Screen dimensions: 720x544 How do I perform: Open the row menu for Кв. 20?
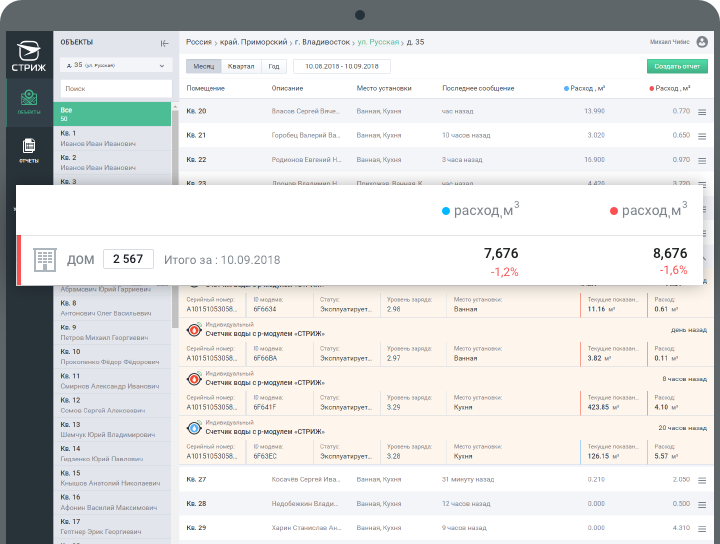[x=702, y=112]
